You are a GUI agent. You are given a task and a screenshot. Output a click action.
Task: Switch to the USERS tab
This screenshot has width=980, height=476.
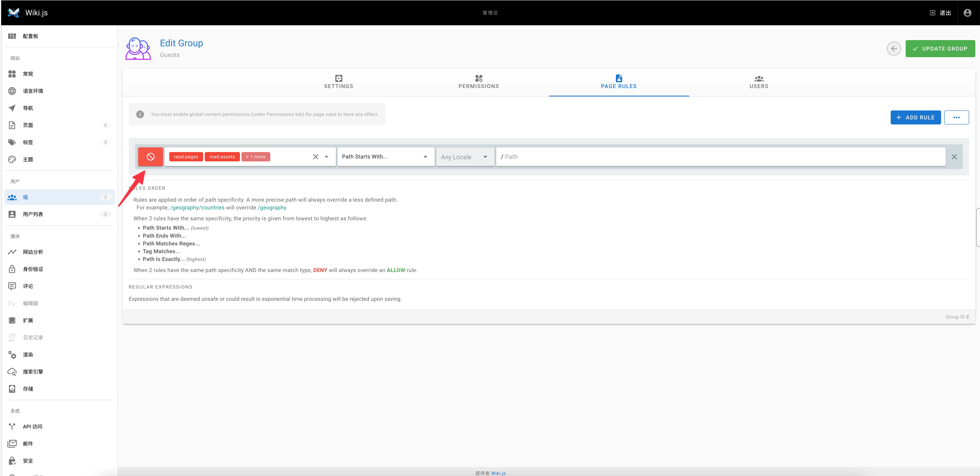[759, 82]
